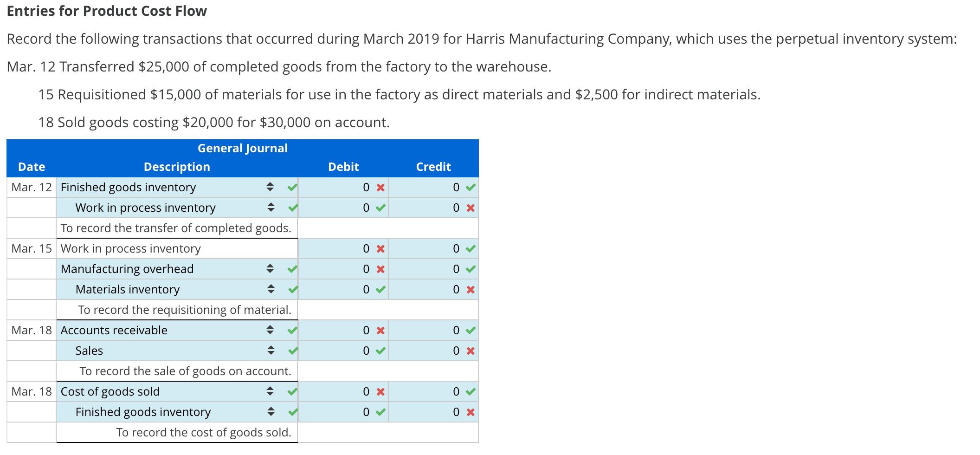Click the Debit column header

[343, 166]
